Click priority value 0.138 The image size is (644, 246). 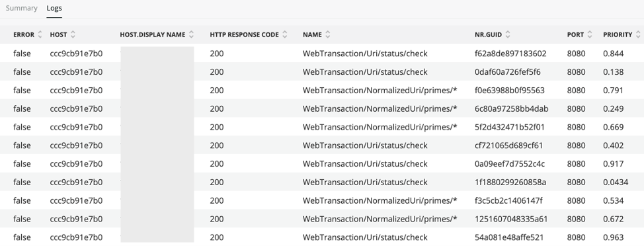(613, 72)
